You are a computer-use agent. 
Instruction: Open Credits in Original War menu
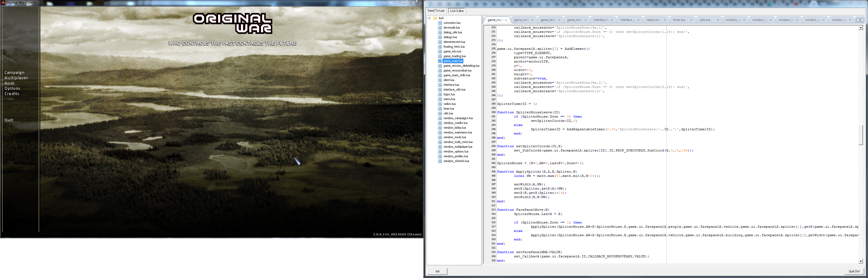[12, 94]
